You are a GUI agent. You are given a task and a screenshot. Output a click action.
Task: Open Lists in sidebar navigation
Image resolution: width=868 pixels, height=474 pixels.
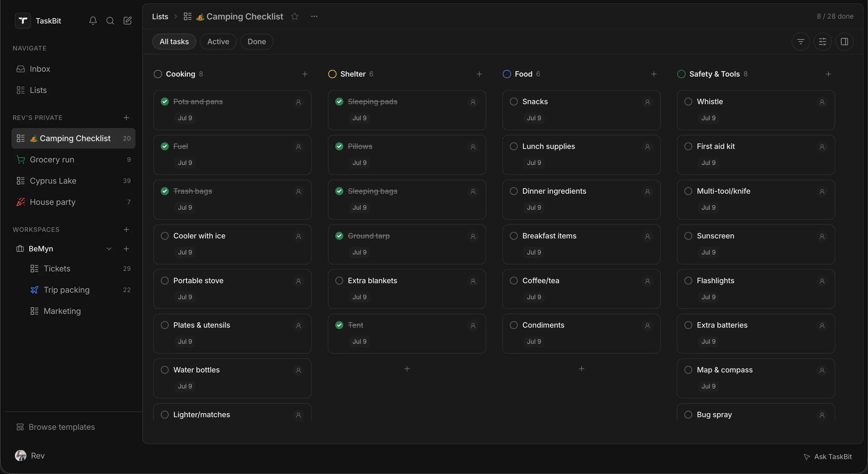coord(73,90)
